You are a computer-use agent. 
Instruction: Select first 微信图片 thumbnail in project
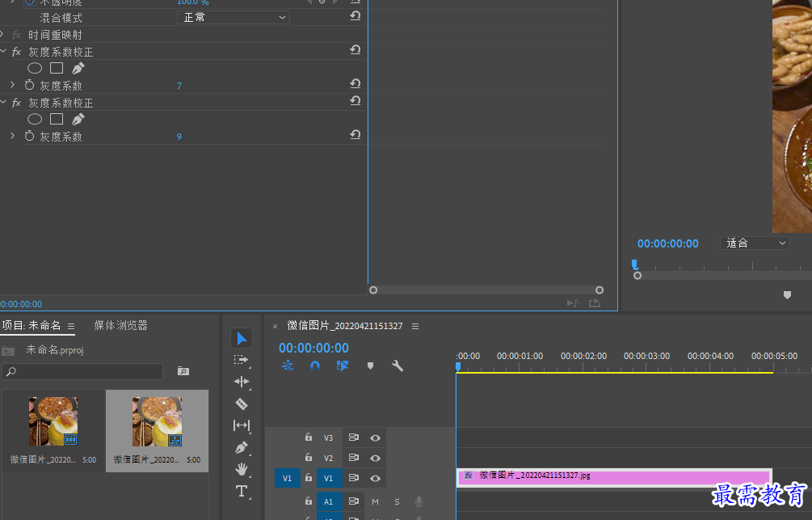click(x=53, y=421)
